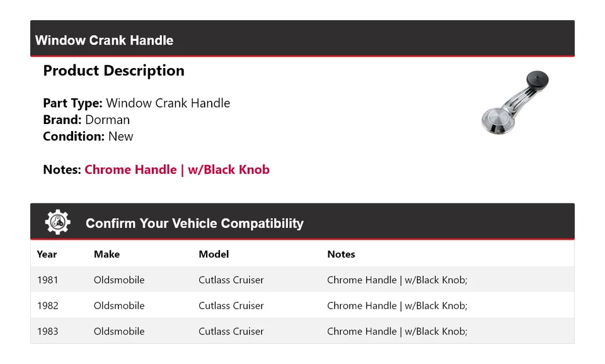
Task: Select the Notes column header
Action: pyautogui.click(x=341, y=254)
